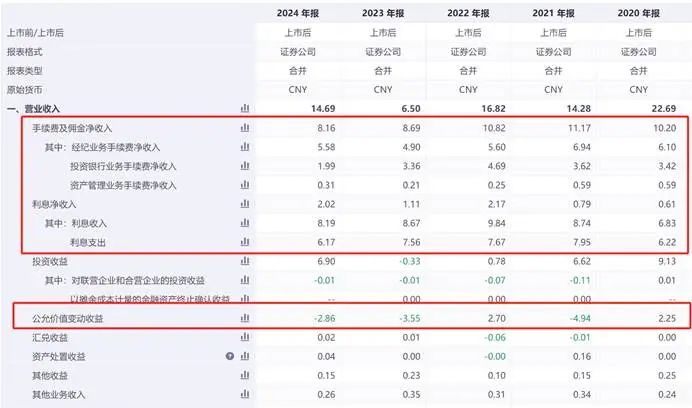Click 2022 汇兑收益 value -0.06
Image resolution: width=692 pixels, height=408 pixels.
tap(495, 337)
